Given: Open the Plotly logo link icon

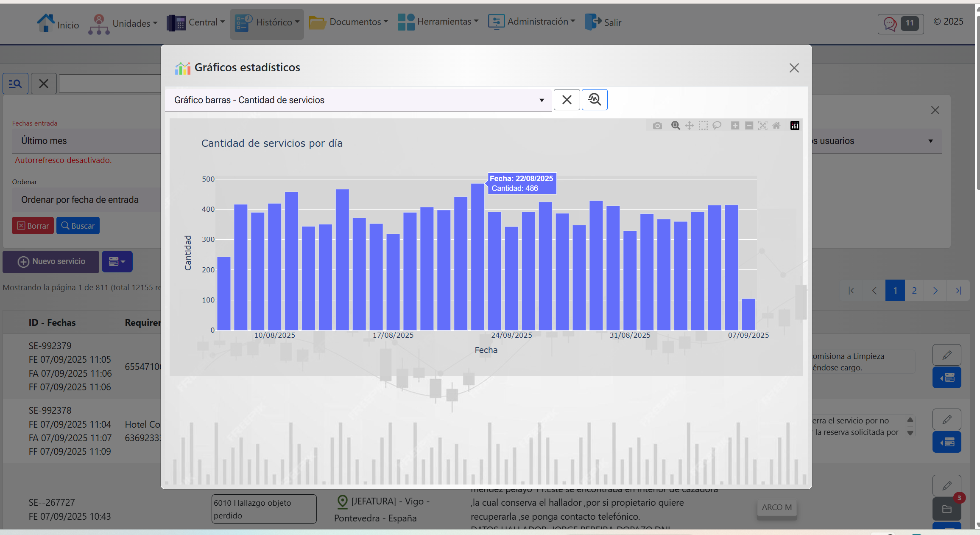Looking at the screenshot, I should tap(795, 126).
